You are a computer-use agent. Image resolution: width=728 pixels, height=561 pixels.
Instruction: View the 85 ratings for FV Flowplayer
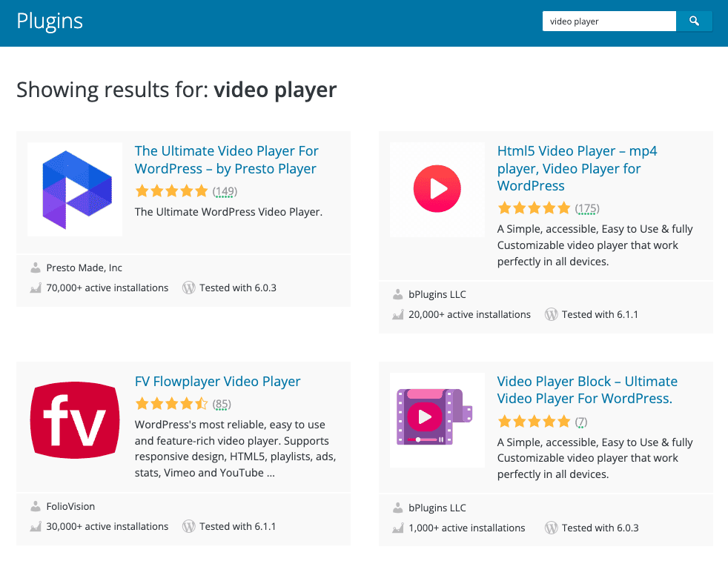click(222, 404)
